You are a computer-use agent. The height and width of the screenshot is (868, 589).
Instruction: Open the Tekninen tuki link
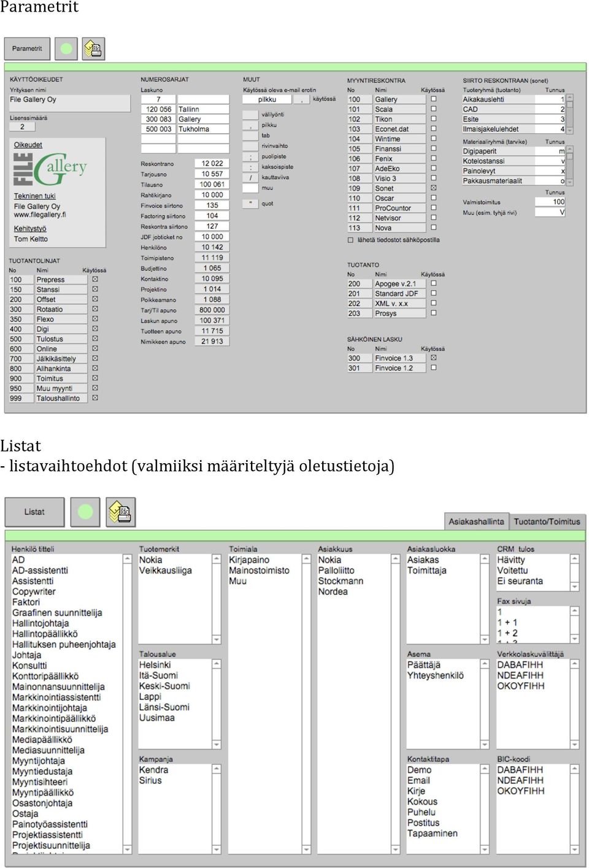tap(34, 196)
